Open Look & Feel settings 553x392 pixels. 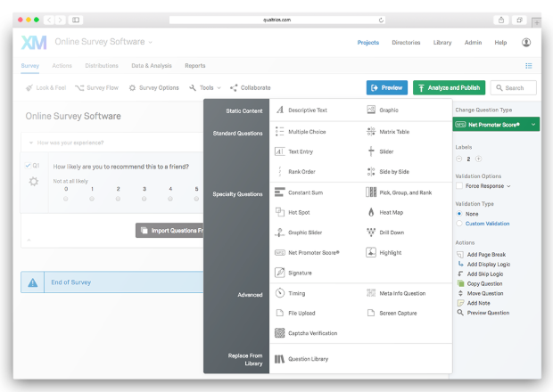click(x=45, y=87)
